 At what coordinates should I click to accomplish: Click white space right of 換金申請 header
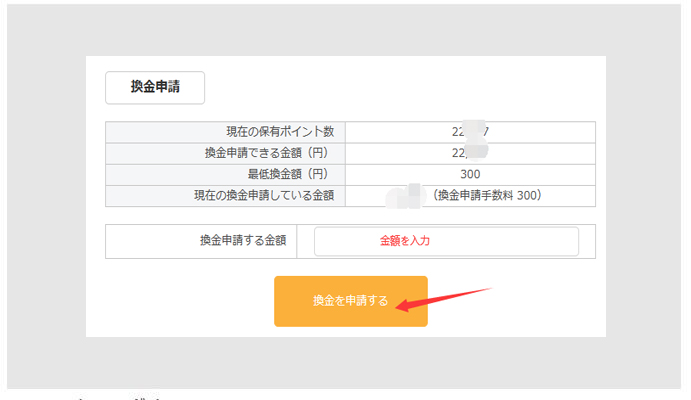coord(400,87)
